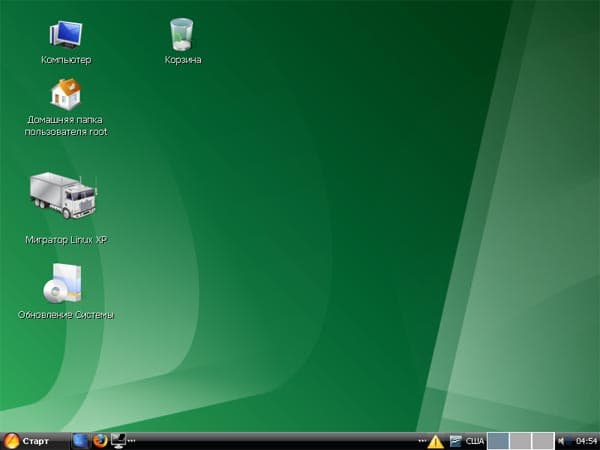600x450 pixels.
Task: Switch to the second workspace in pager
Action: point(521,441)
